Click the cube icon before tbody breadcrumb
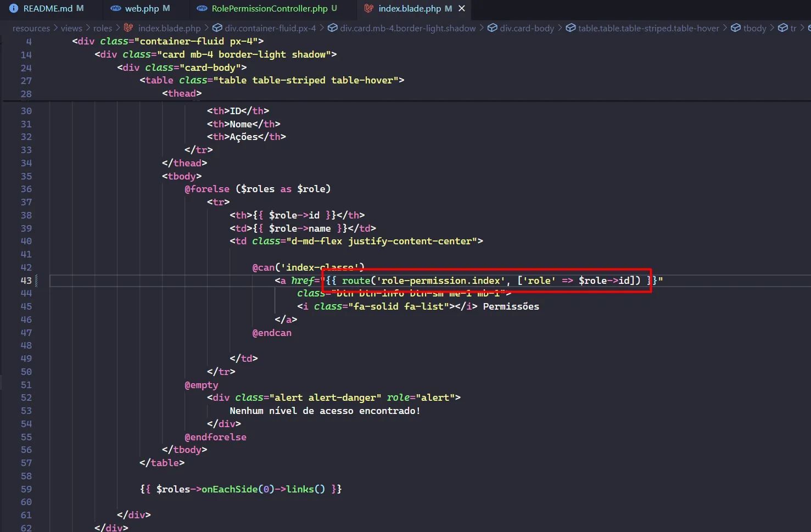 pyautogui.click(x=736, y=28)
